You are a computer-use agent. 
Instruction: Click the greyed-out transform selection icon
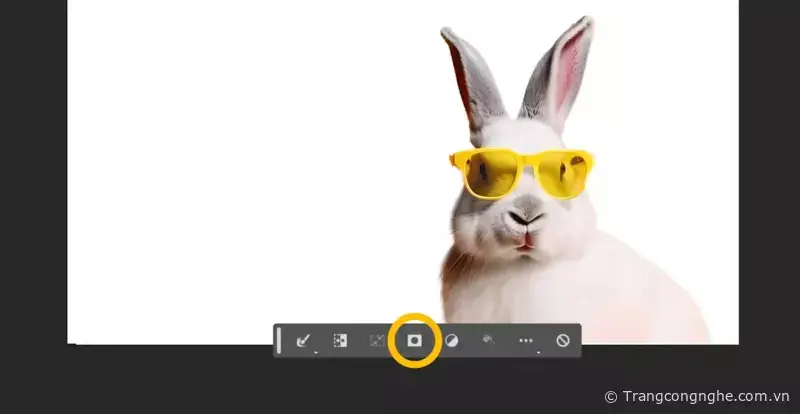(377, 341)
